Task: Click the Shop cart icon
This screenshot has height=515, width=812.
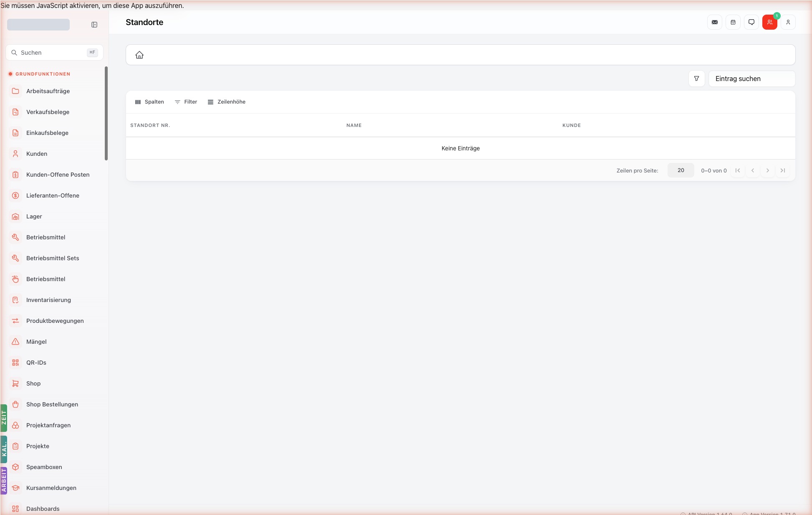Action: [x=15, y=383]
